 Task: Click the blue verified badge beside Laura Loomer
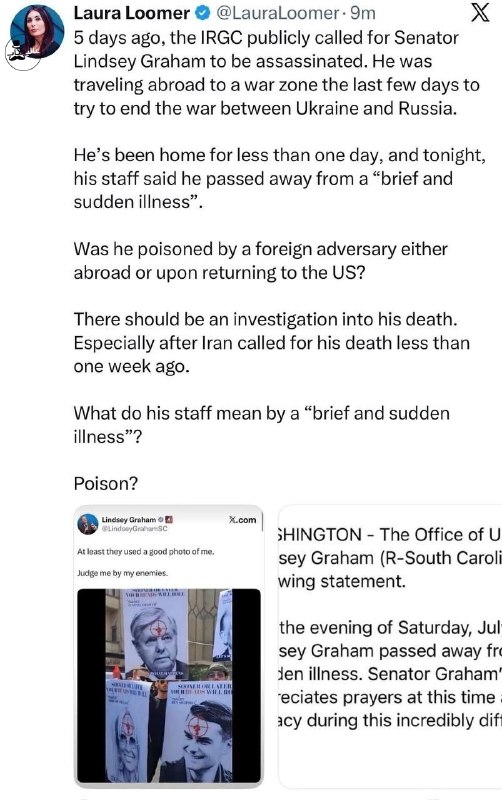203,13
